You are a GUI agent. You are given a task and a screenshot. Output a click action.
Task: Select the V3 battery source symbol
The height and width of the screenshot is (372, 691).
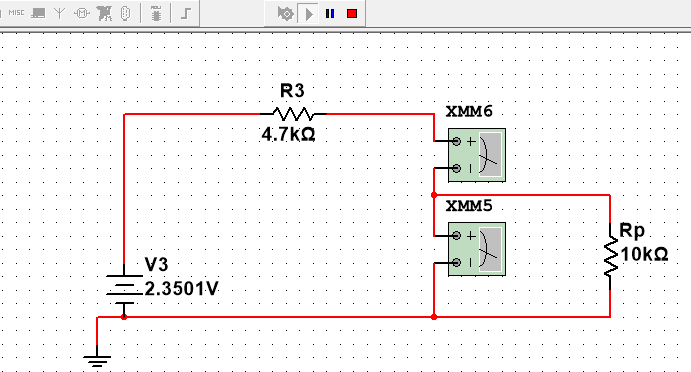coord(124,289)
